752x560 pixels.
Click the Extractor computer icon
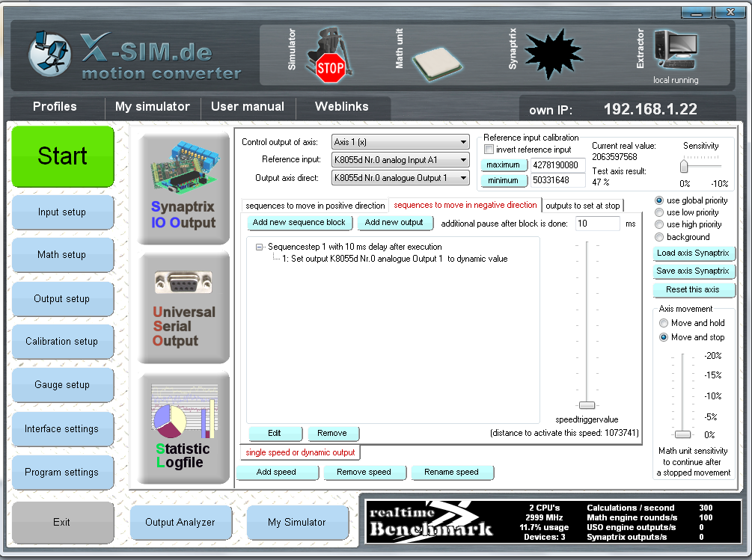676,50
